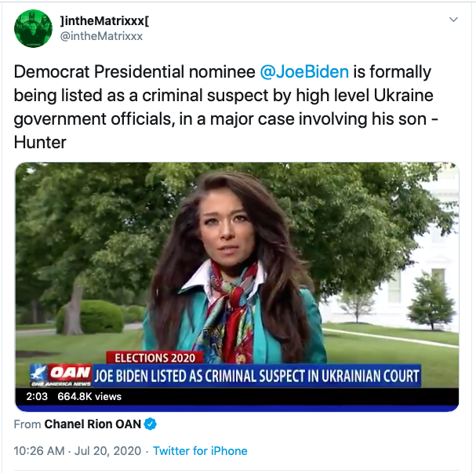476x473 pixels.
Task: Visit the Chanel Rion OAN source account
Action: [x=93, y=424]
